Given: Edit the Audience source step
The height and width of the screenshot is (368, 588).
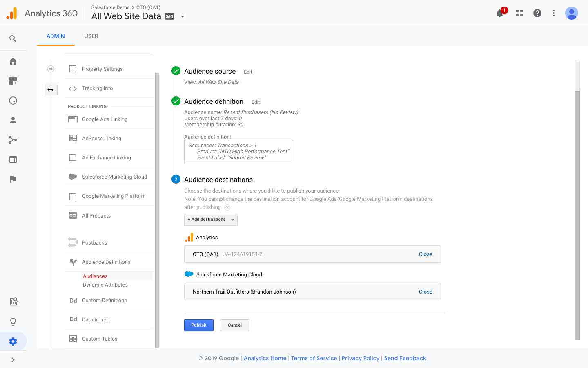Looking at the screenshot, I should (248, 72).
